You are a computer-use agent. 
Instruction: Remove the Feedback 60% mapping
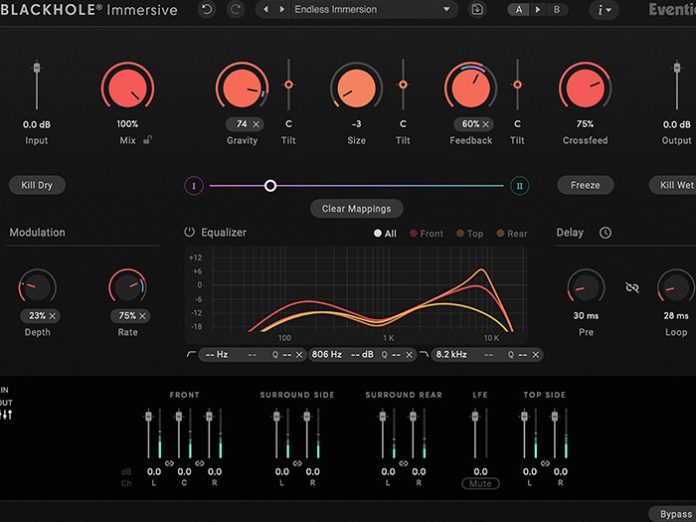[485, 124]
